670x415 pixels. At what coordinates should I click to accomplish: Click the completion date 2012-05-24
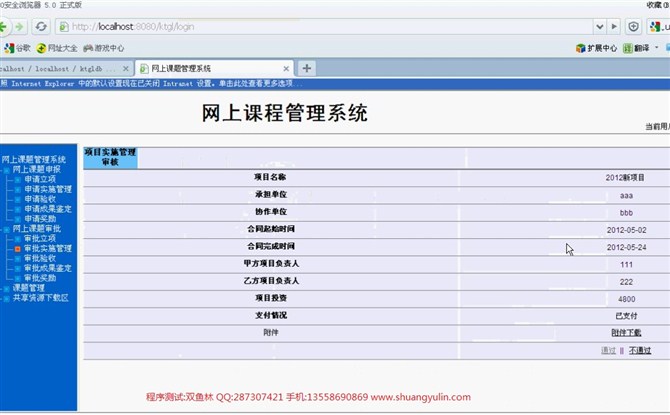[626, 247]
